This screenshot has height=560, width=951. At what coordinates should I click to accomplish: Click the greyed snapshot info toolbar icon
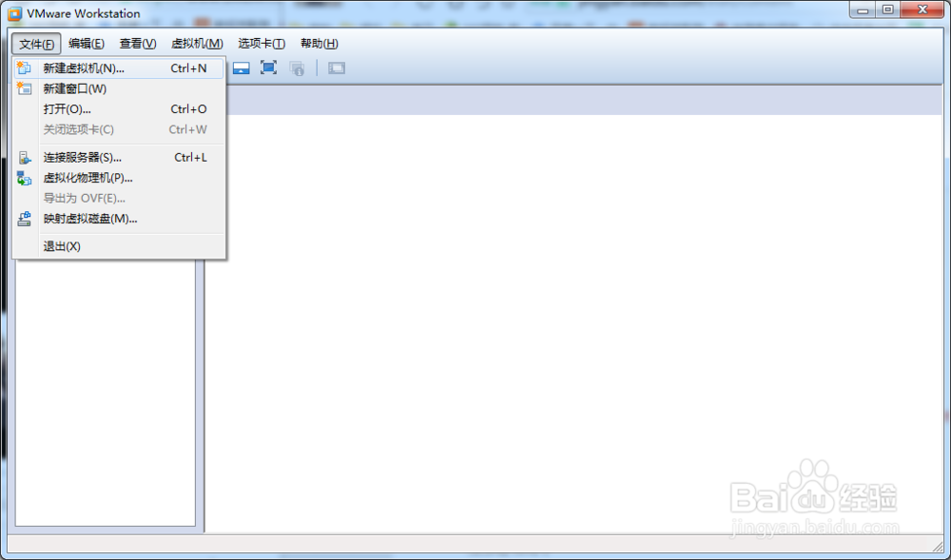pyautogui.click(x=297, y=68)
